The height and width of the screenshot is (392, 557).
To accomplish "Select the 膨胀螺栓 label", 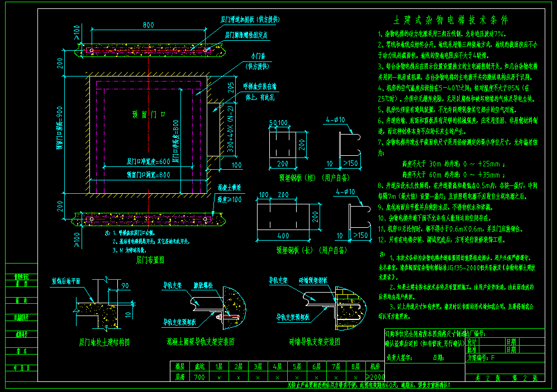I will click(x=203, y=285).
